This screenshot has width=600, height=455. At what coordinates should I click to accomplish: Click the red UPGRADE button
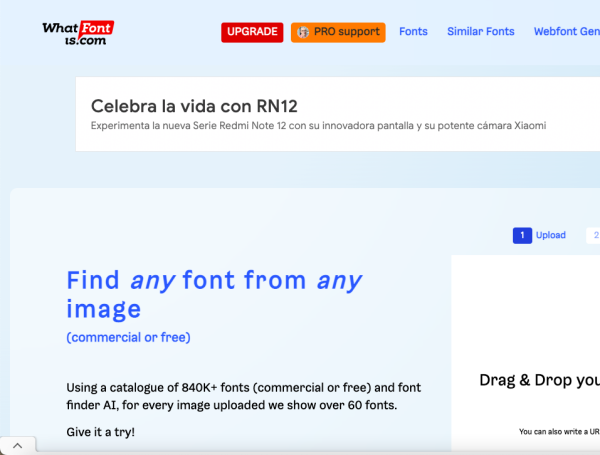click(252, 32)
